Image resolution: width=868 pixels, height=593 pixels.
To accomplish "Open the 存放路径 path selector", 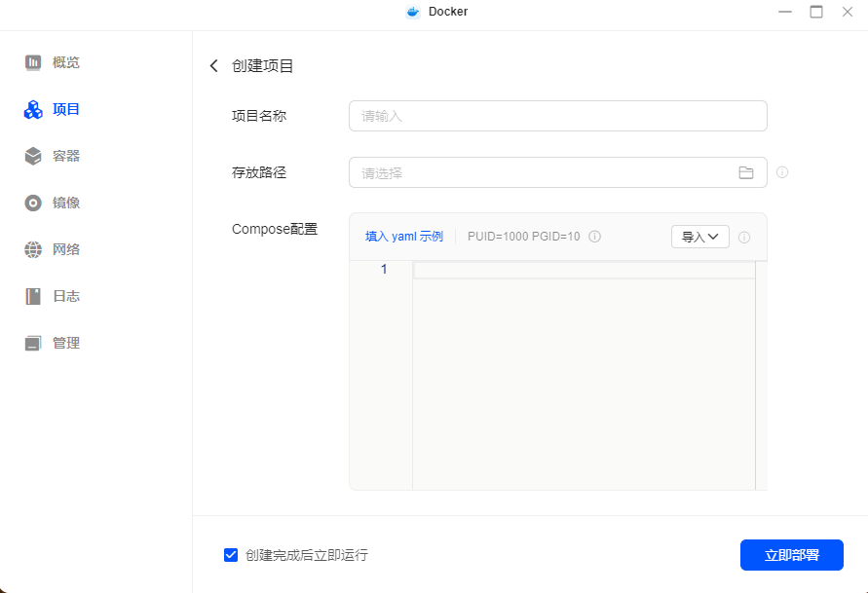I will pos(546,173).
